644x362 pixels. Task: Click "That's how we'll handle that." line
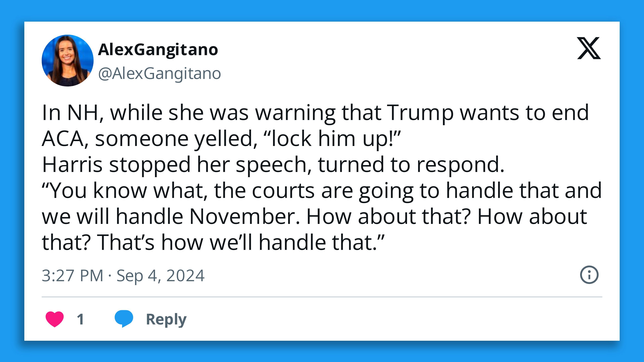(240, 242)
